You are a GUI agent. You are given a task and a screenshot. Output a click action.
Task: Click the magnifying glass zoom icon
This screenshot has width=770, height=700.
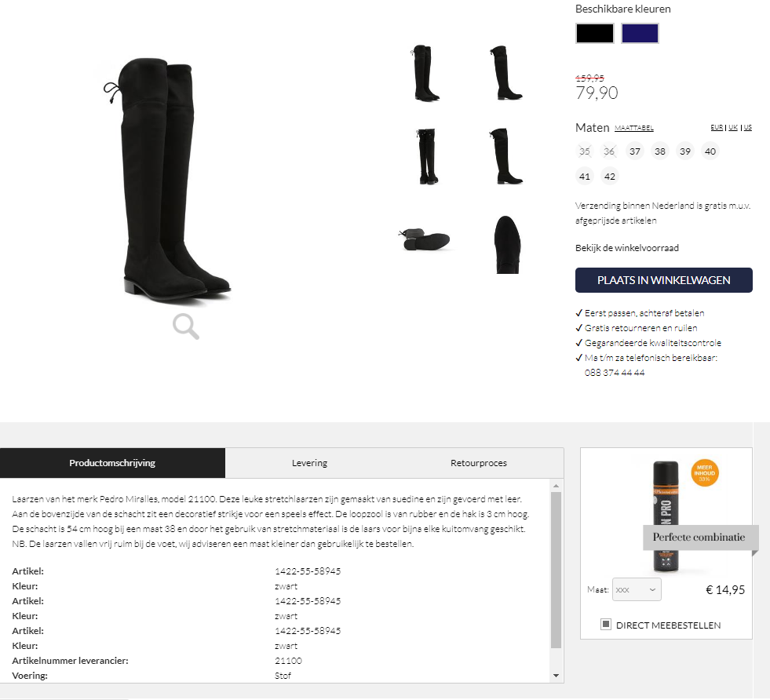click(x=186, y=326)
